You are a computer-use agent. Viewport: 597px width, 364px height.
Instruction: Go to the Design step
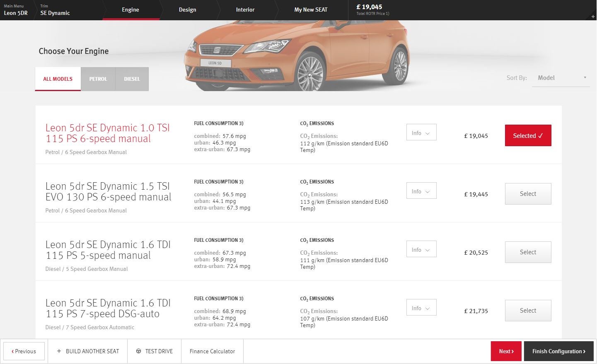(188, 10)
